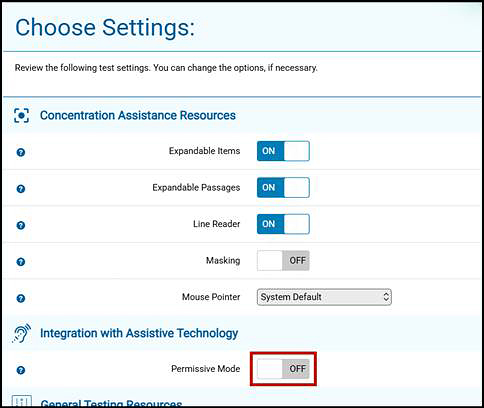Open the Mouse Pointer System Default dropdown
This screenshot has width=484, height=408.
tap(324, 297)
